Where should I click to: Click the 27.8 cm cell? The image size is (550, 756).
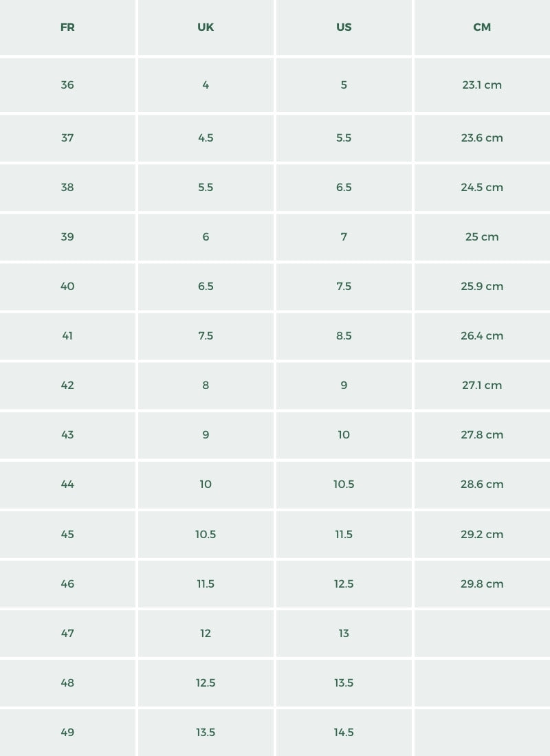coord(482,435)
